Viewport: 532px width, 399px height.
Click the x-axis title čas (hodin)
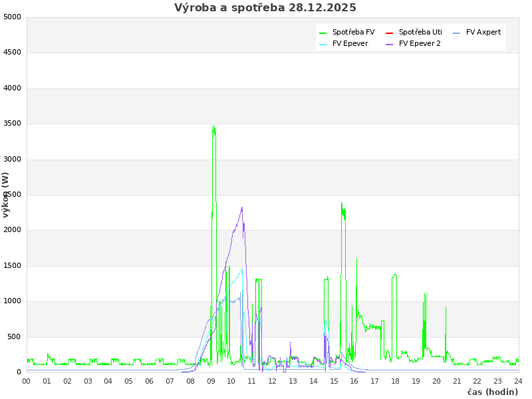pyautogui.click(x=492, y=392)
